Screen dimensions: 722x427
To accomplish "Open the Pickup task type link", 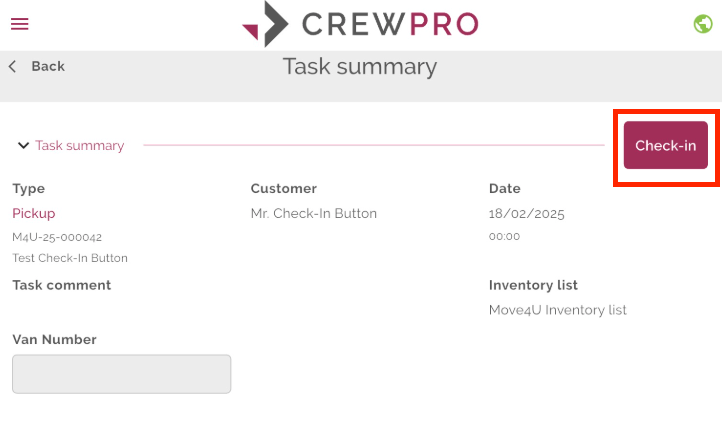I will click(x=34, y=213).
